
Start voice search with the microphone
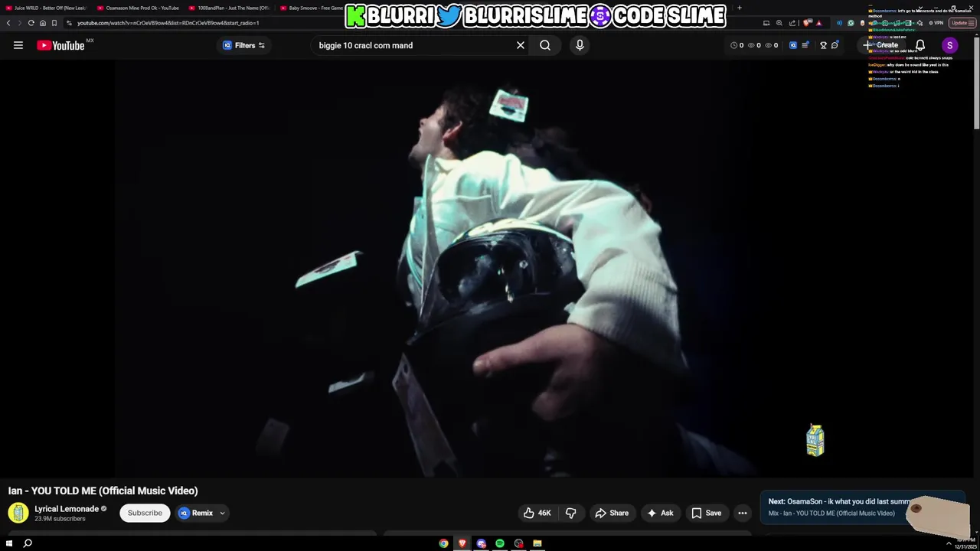(x=580, y=45)
